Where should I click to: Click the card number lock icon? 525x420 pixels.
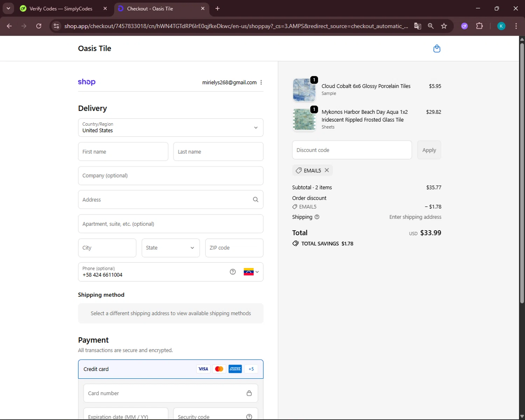249,393
